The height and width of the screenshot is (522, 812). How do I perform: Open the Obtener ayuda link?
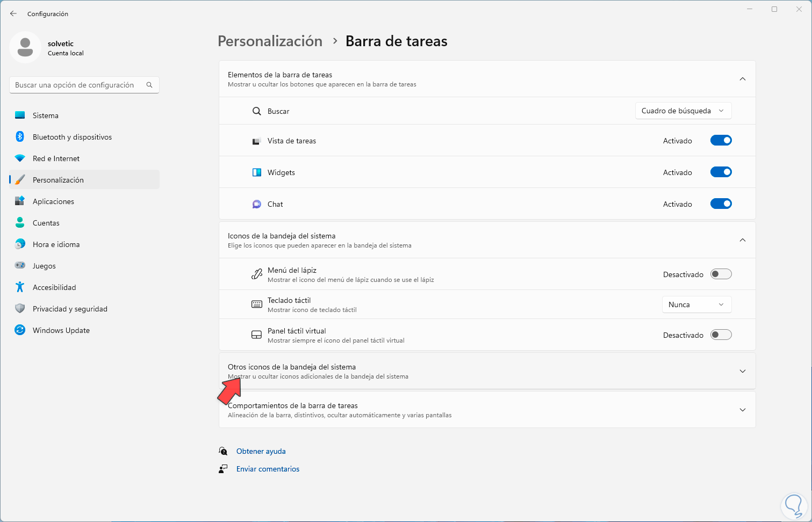pyautogui.click(x=261, y=452)
